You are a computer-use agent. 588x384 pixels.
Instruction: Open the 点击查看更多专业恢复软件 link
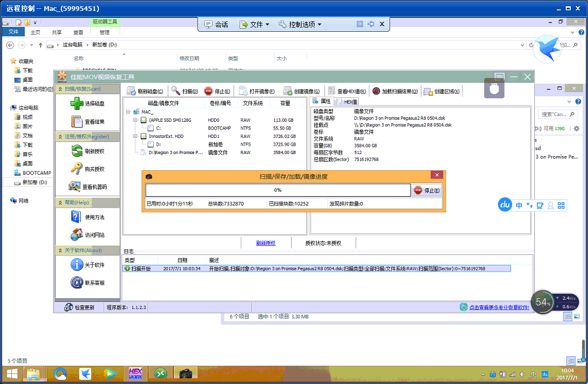coord(499,307)
